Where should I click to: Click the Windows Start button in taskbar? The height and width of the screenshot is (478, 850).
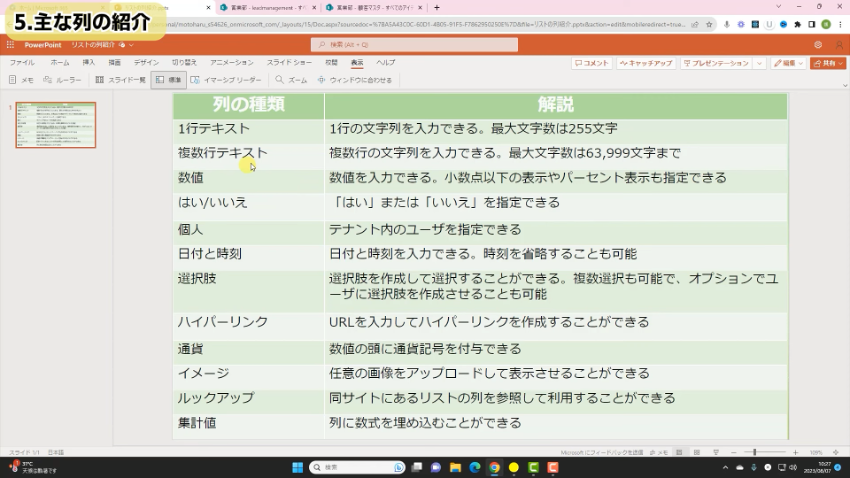tap(296, 467)
